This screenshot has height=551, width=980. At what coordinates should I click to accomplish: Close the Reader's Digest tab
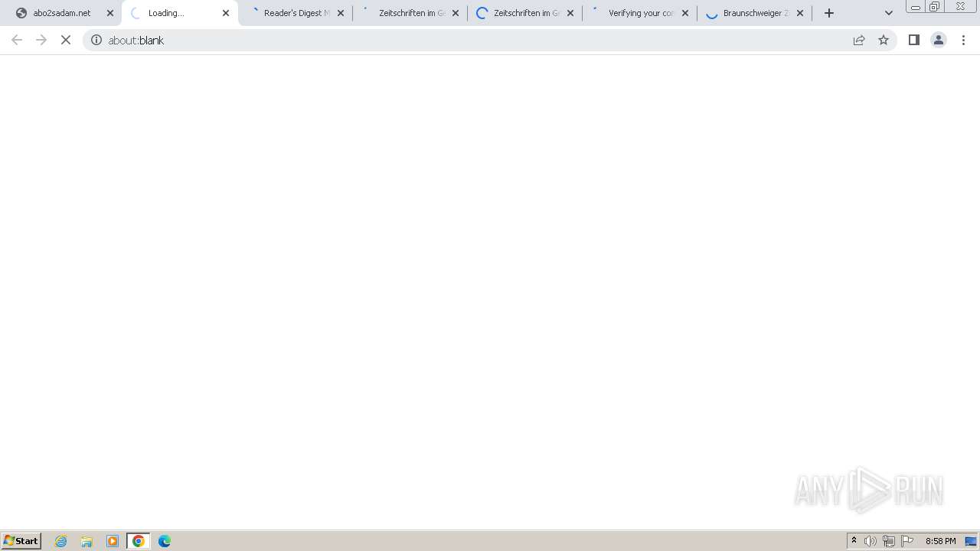click(341, 13)
